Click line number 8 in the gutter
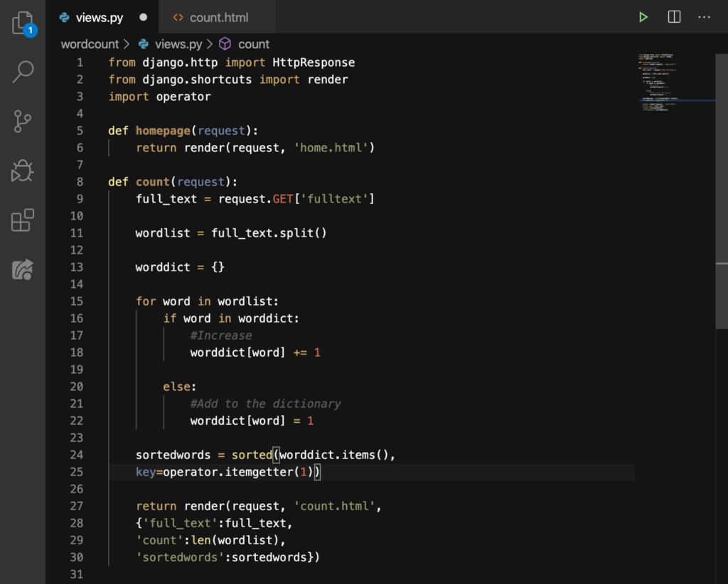 pyautogui.click(x=80, y=182)
